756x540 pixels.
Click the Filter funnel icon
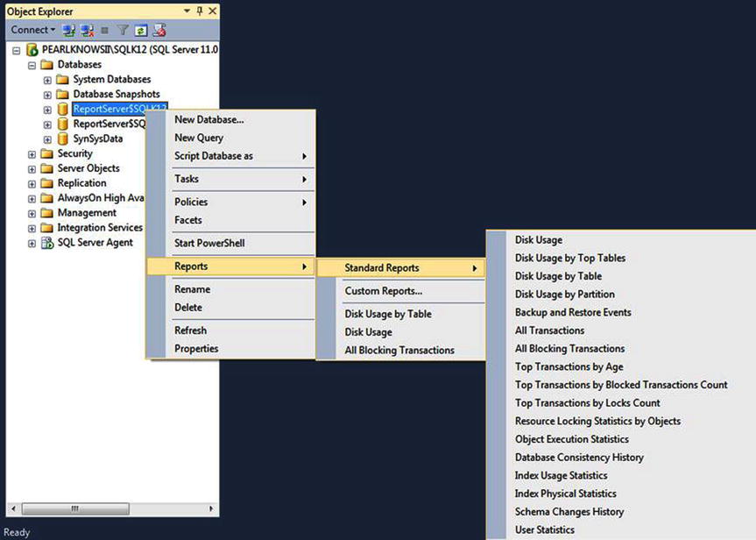[123, 31]
